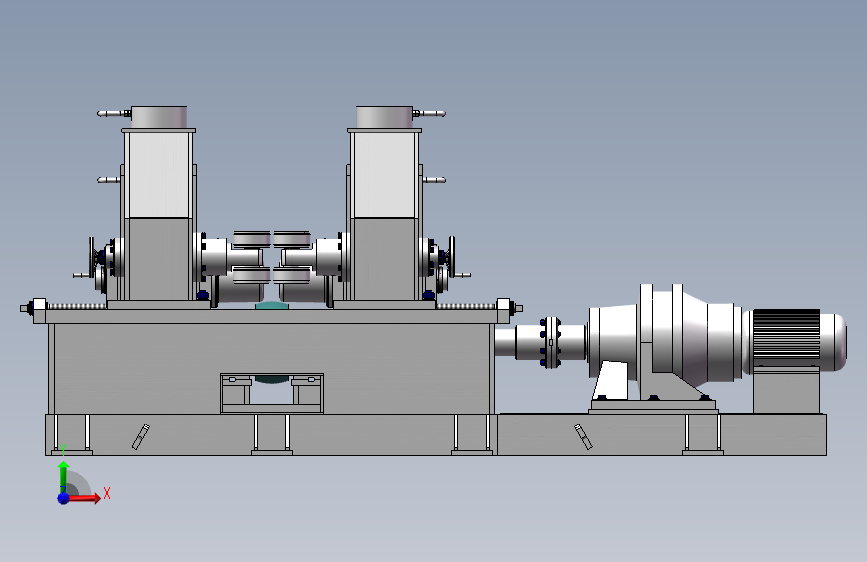This screenshot has width=867, height=562.
Task: Select the teal disc beneath the rollers
Action: point(272,305)
